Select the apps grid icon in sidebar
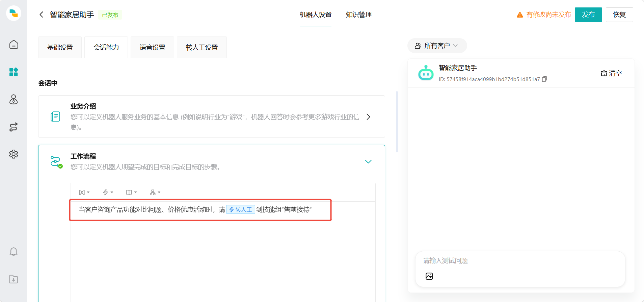Screen dimensions: 644x302 tap(14, 72)
